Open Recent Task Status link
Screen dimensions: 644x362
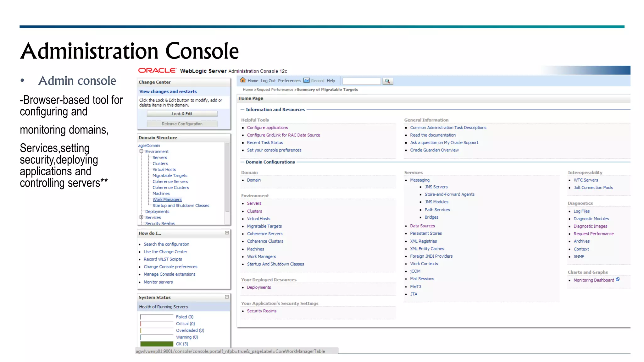[x=265, y=143]
